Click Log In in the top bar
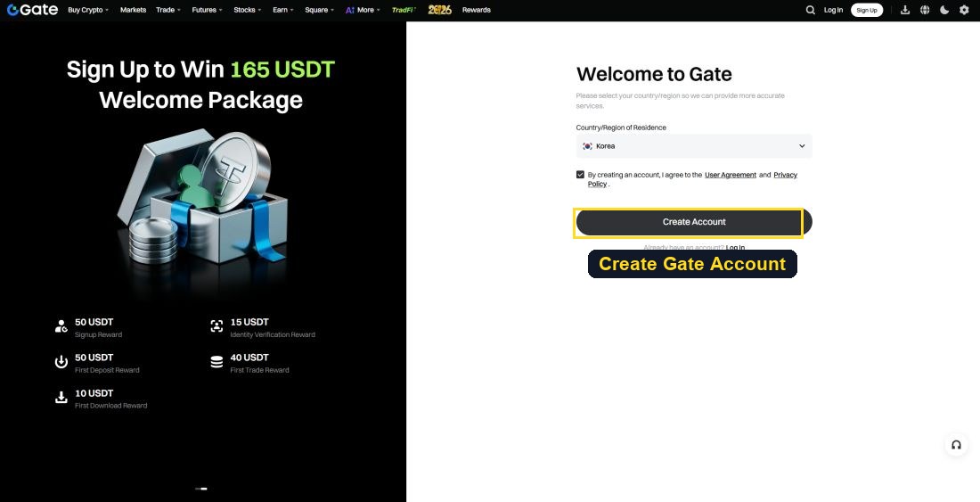The image size is (980, 502). (833, 10)
